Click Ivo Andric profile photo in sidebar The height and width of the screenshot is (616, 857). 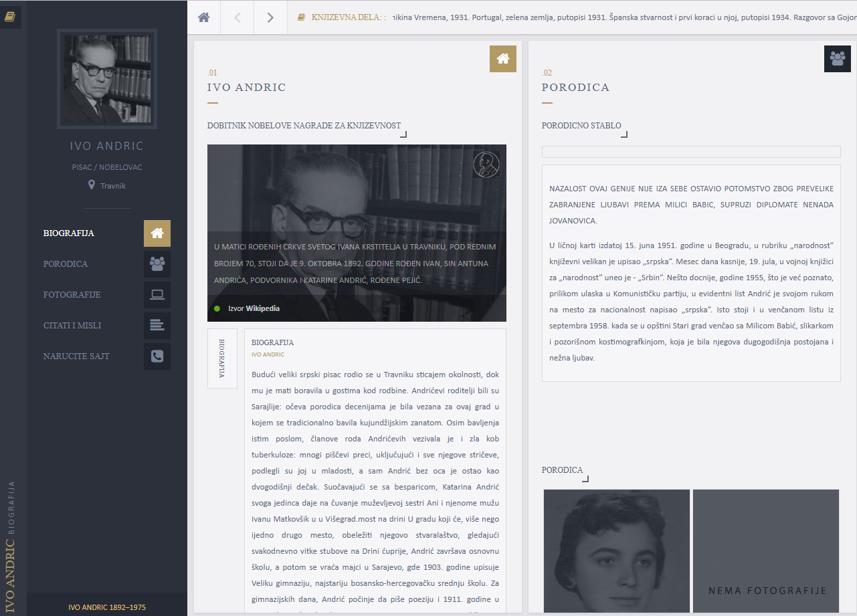[x=107, y=79]
